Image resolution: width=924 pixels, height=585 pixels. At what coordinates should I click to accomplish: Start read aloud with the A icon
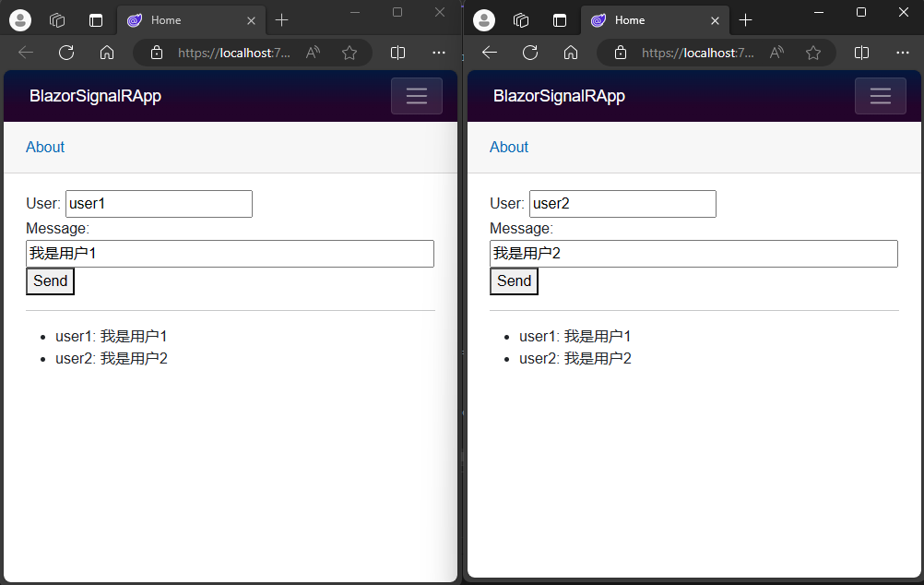tap(313, 53)
